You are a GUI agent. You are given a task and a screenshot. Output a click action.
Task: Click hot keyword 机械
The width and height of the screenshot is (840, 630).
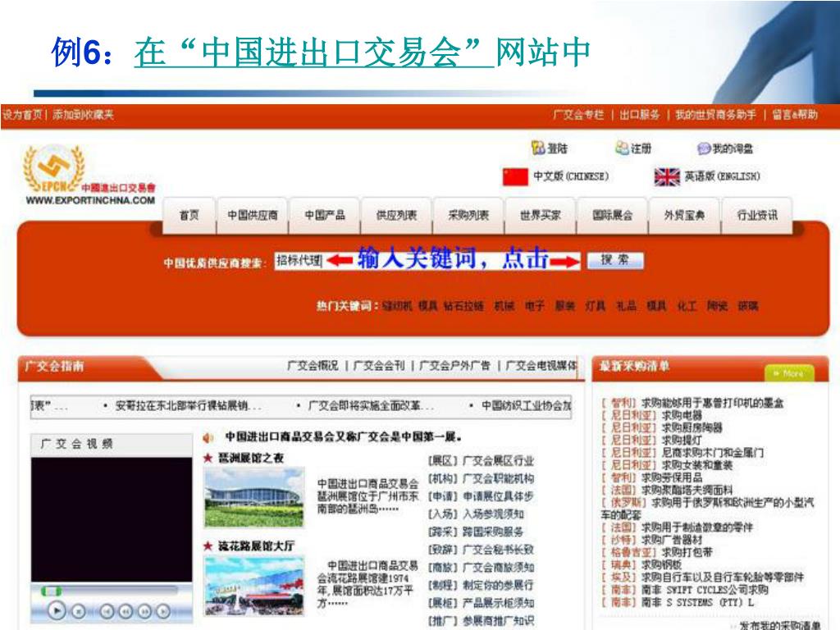point(504,306)
